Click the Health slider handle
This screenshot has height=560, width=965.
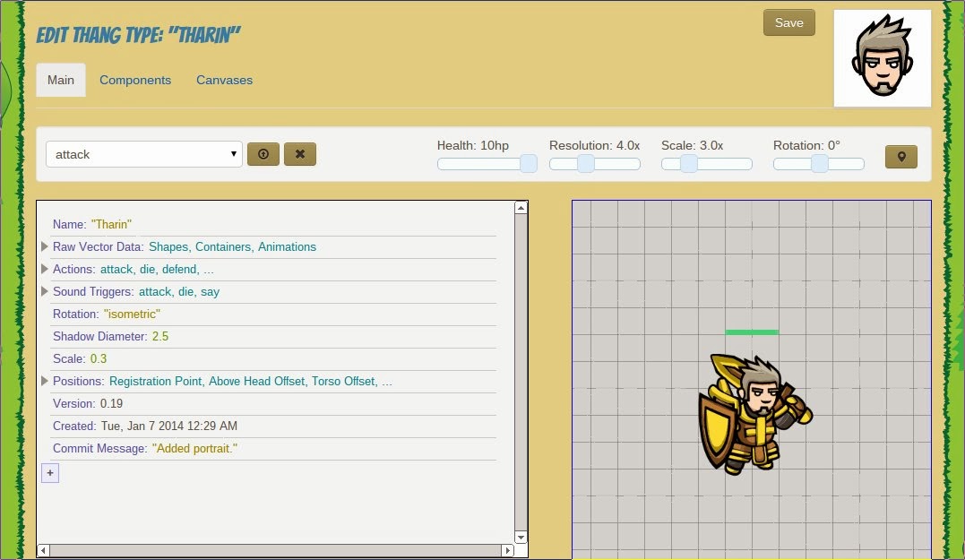click(x=528, y=164)
